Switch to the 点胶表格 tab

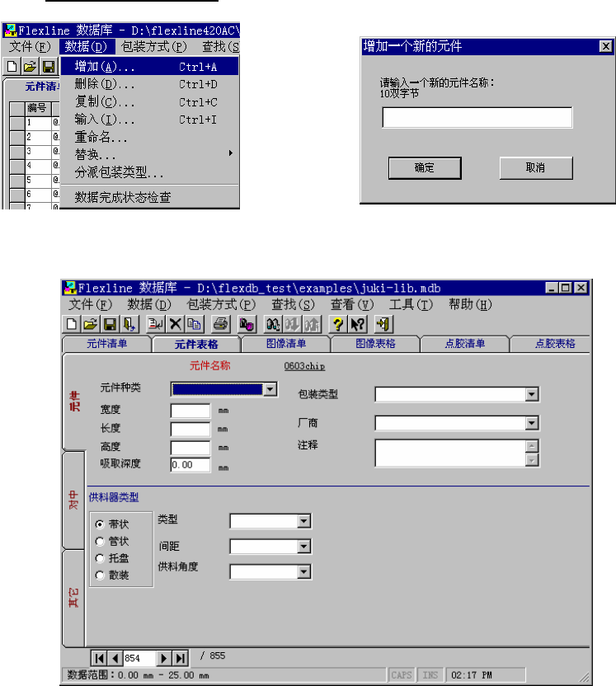point(554,344)
